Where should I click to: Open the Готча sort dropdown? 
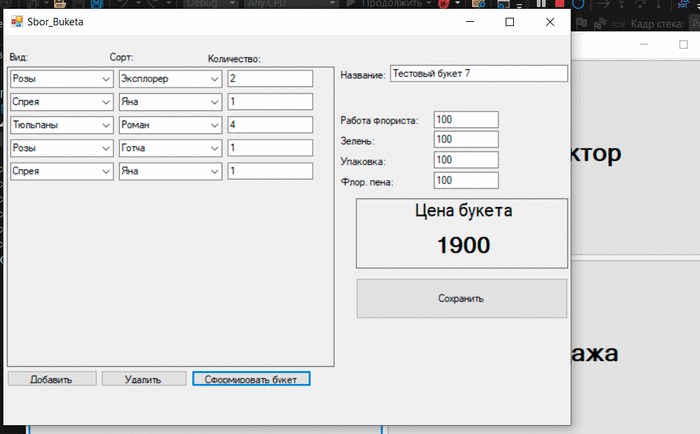(170, 148)
